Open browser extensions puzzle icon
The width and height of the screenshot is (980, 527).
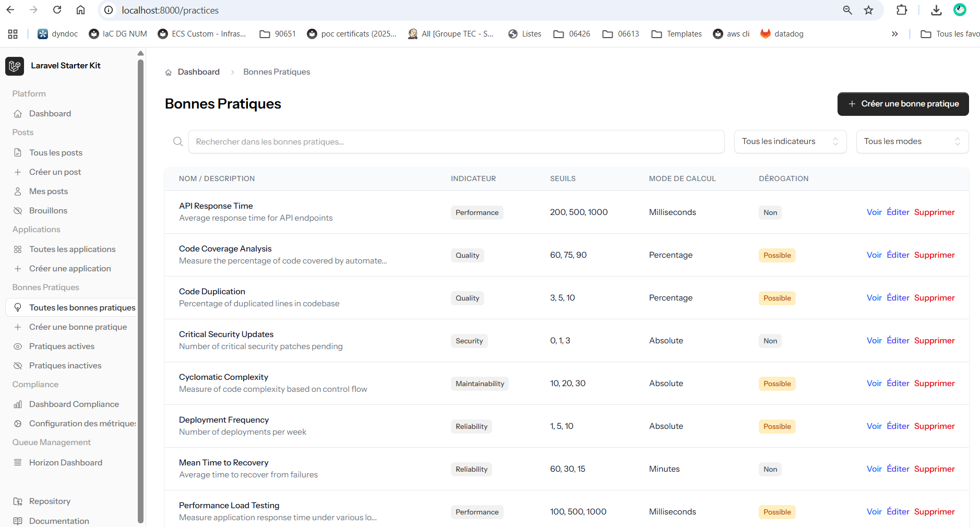902,10
